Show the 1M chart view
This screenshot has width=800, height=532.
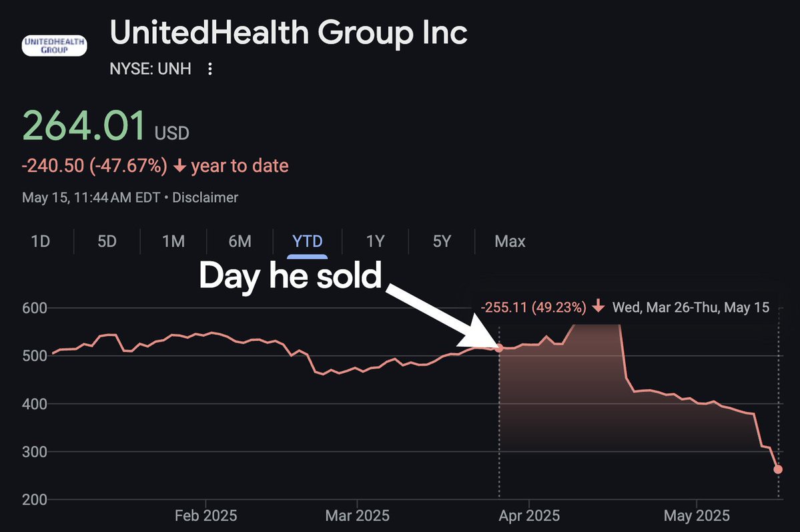coord(173,241)
